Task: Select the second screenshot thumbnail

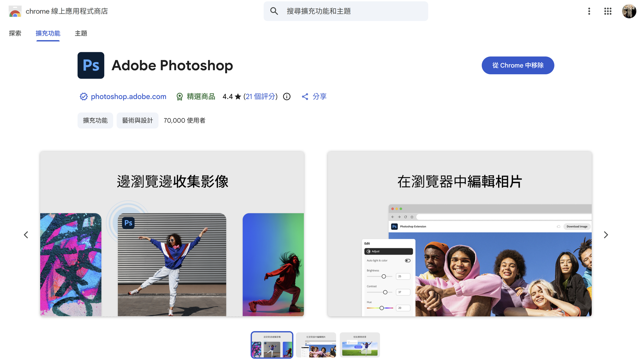Action: click(x=316, y=345)
